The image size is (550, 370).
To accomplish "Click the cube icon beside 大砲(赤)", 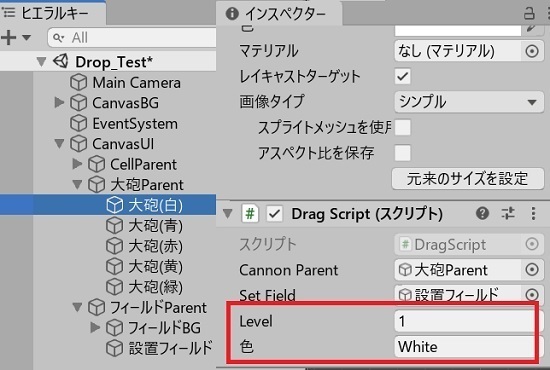I will 115,246.
